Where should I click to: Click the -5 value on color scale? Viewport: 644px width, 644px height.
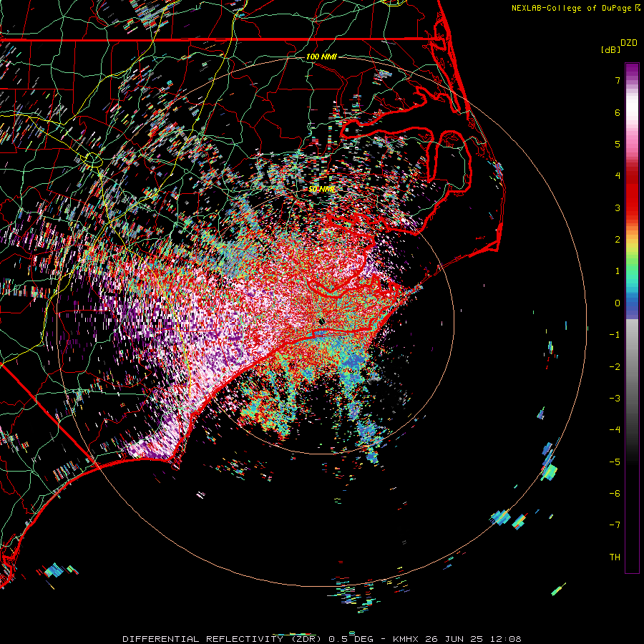pos(615,462)
